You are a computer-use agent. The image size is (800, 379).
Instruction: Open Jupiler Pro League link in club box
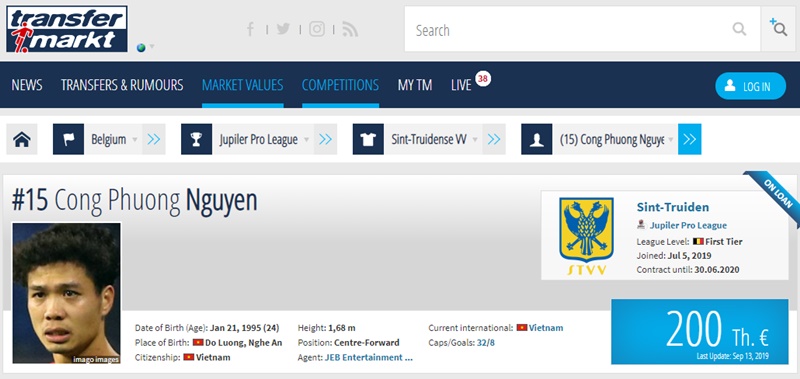[x=688, y=225]
